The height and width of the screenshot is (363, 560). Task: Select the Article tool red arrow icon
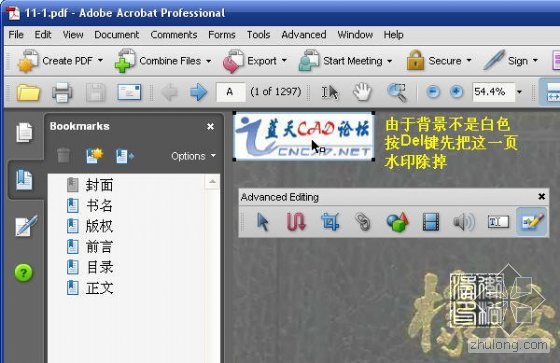tap(296, 222)
